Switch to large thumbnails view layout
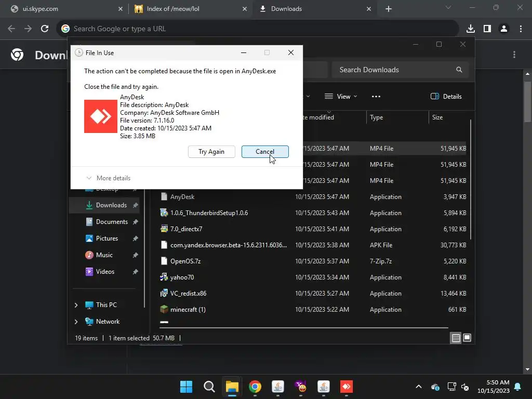532x399 pixels. tap(467, 338)
